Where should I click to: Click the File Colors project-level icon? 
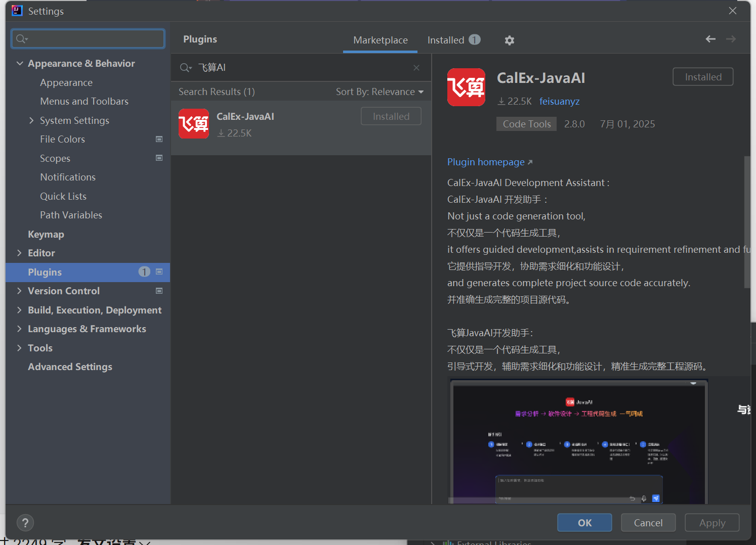159,139
